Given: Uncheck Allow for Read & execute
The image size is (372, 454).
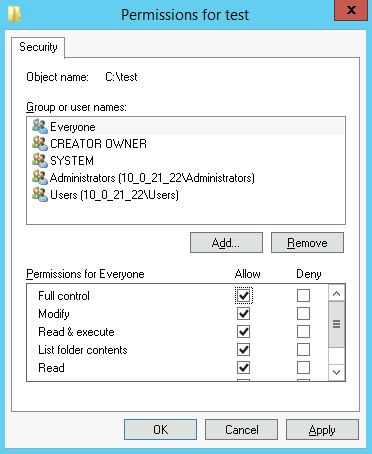Looking at the screenshot, I should click(243, 332).
